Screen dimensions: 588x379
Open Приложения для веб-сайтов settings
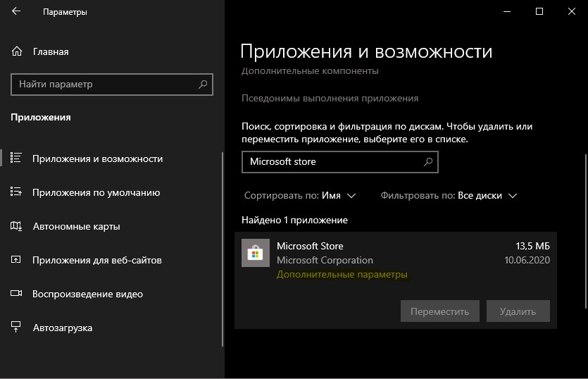[96, 260]
